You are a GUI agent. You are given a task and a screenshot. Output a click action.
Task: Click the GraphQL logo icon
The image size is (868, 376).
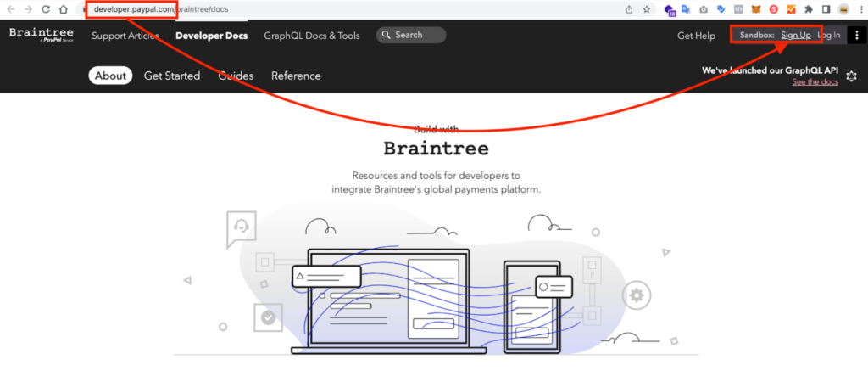pos(851,76)
